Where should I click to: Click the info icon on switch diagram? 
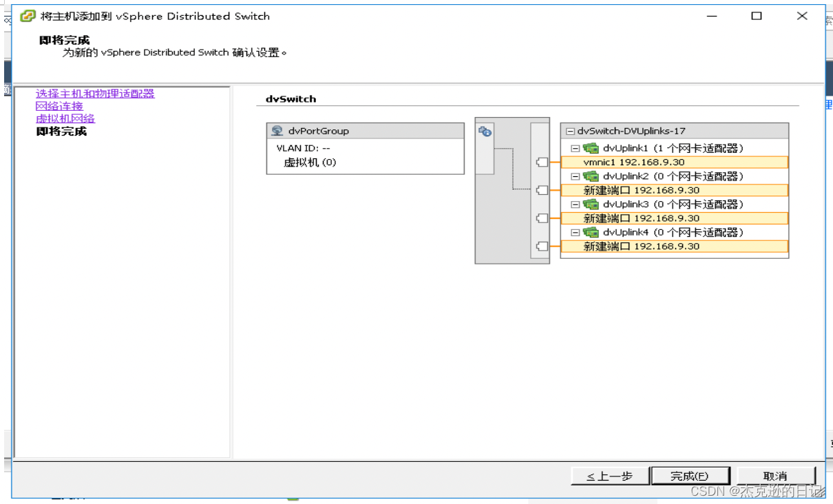(x=485, y=131)
